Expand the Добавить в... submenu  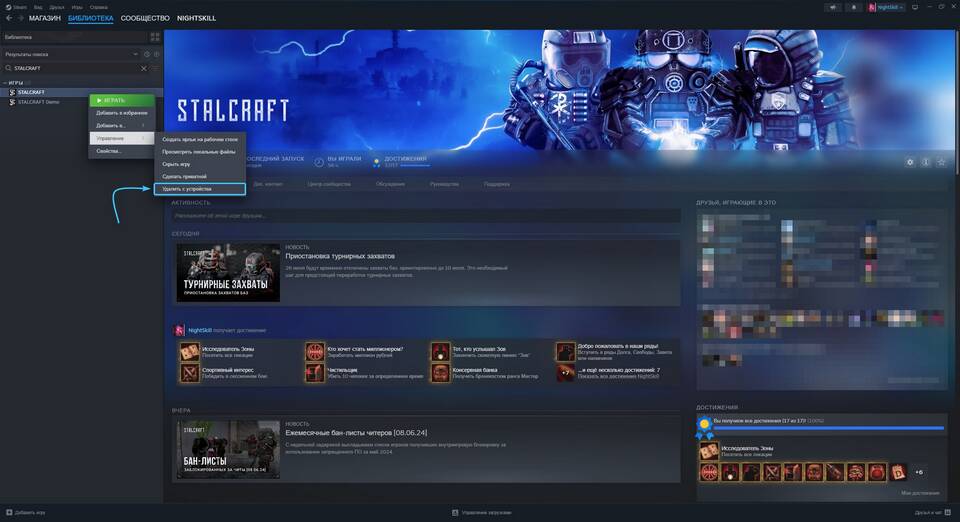(121, 126)
